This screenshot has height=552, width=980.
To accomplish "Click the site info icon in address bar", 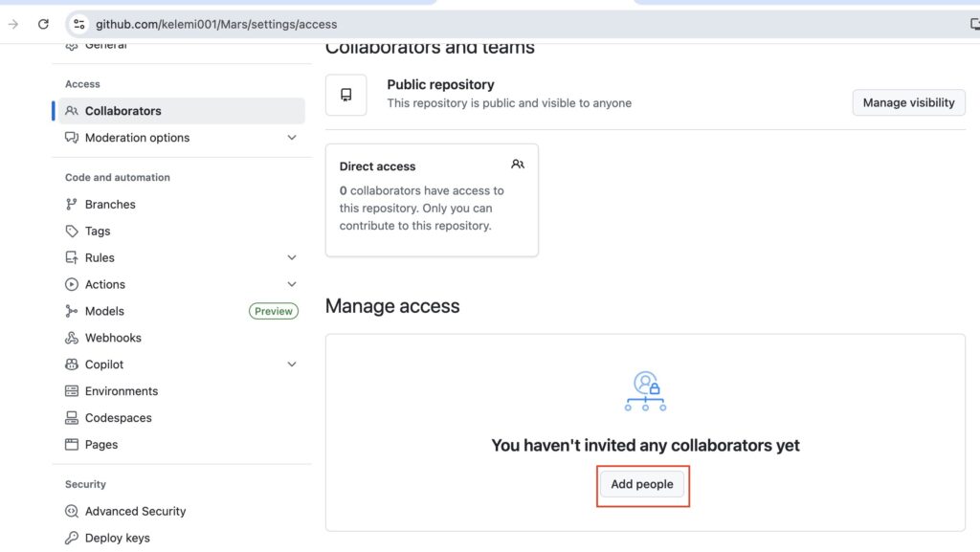I will click(x=79, y=24).
